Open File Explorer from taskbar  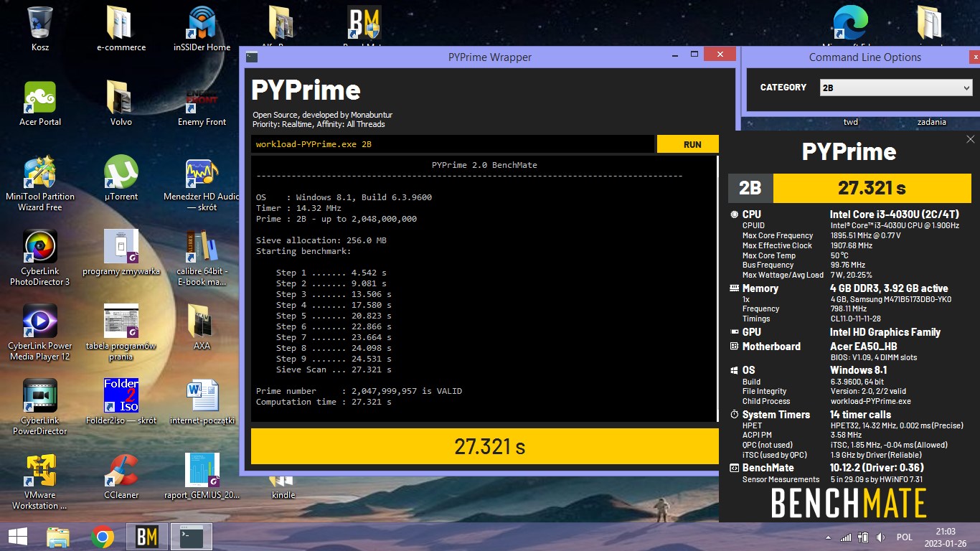[x=58, y=537]
